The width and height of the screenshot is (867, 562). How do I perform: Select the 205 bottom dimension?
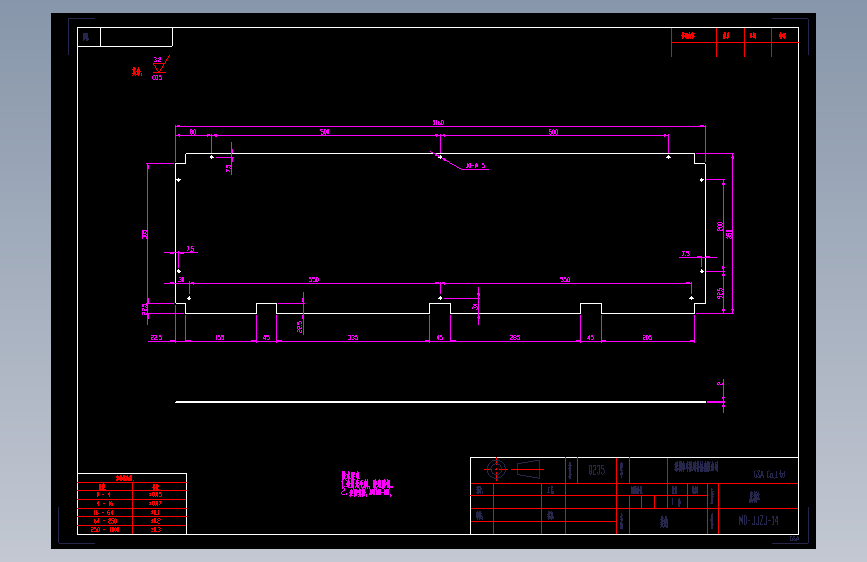click(x=647, y=337)
